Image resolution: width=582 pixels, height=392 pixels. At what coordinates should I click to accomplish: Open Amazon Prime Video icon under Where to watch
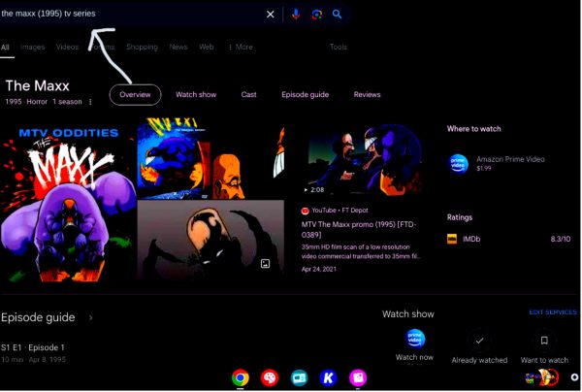[x=458, y=164]
